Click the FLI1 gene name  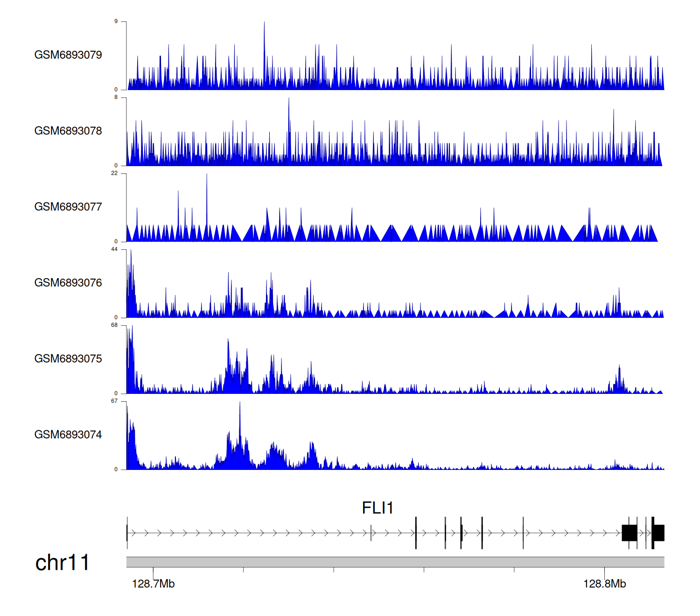click(378, 508)
